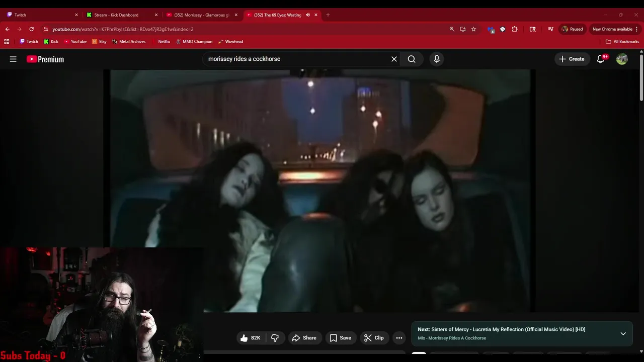Open the Paused profile menu
The image size is (644, 362).
click(573, 29)
